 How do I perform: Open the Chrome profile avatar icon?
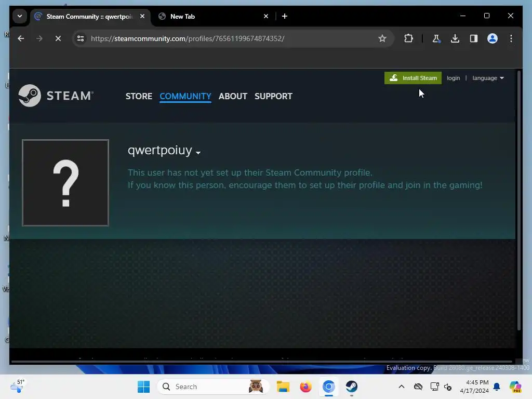point(493,38)
